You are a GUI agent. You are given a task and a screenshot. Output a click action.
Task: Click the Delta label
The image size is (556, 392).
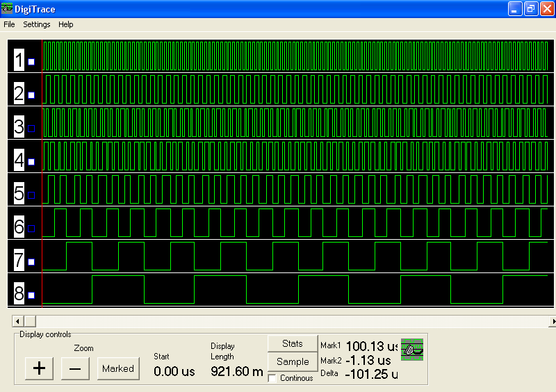click(x=329, y=373)
